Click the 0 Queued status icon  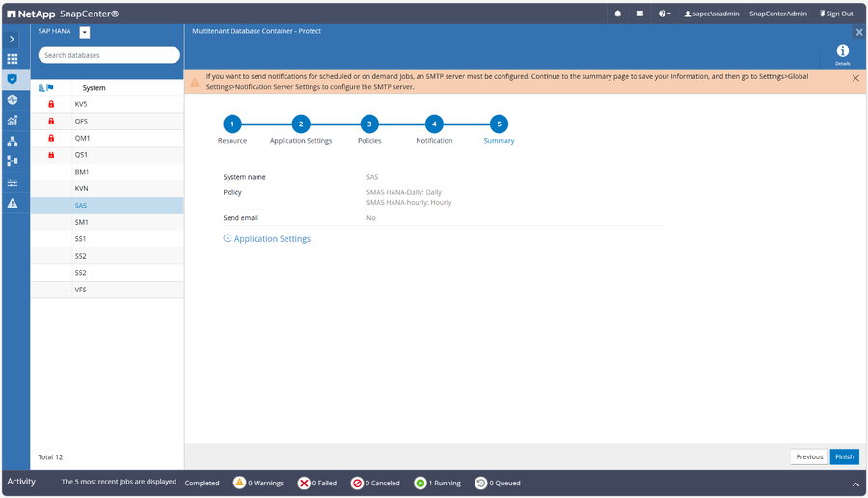coord(480,484)
